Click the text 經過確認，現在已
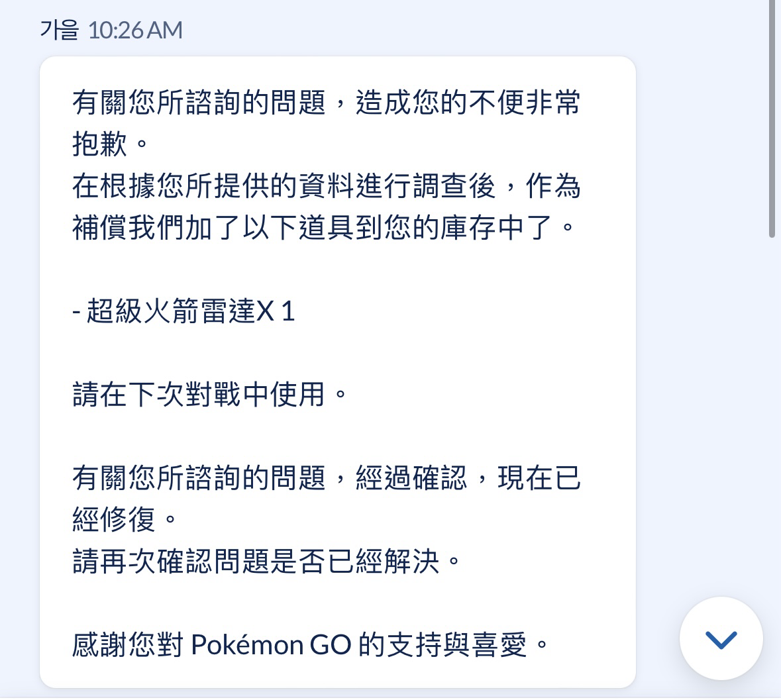781x700 pixels. click(468, 478)
